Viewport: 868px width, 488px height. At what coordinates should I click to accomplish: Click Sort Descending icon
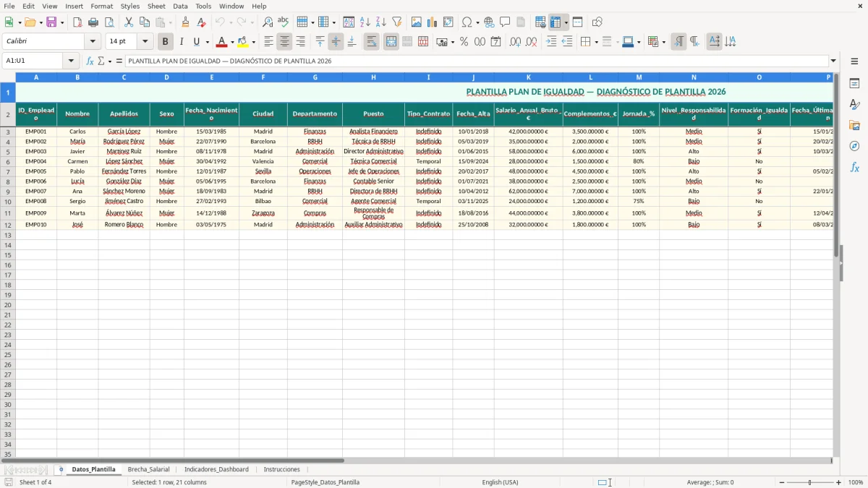coord(381,22)
